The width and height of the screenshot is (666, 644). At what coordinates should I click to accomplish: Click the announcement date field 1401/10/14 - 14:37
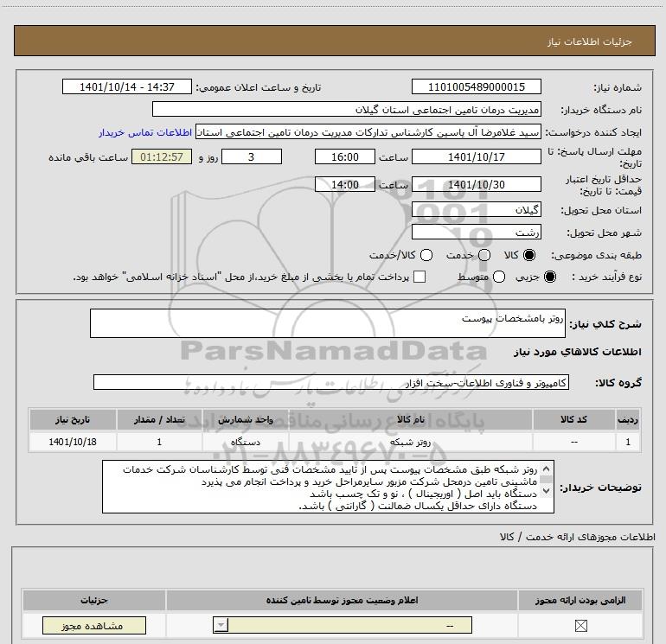[x=127, y=86]
